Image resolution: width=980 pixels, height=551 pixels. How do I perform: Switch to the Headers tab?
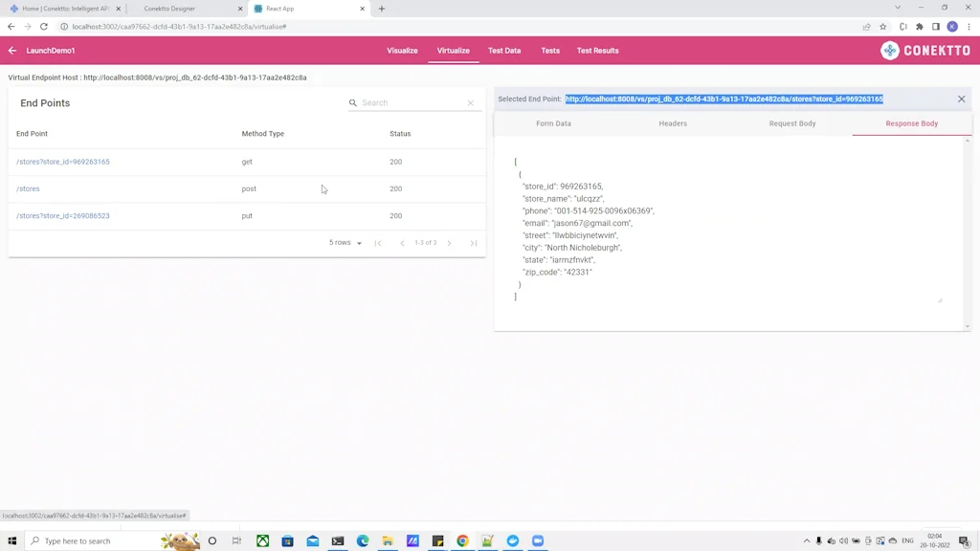pyautogui.click(x=673, y=122)
